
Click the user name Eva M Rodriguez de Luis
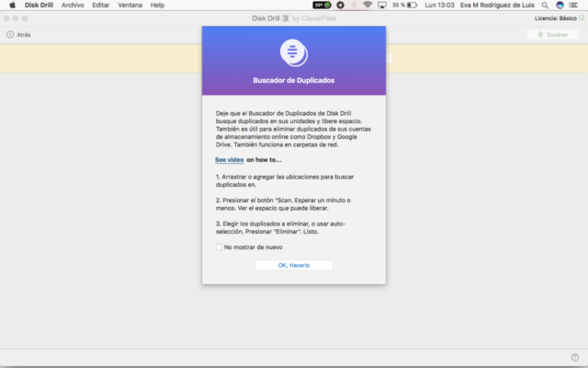497,5
